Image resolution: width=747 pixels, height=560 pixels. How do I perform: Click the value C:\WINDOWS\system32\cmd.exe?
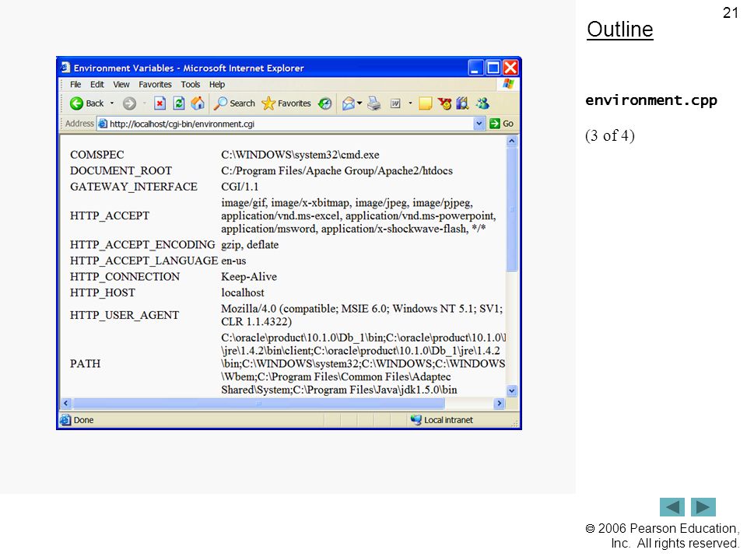tap(300, 155)
